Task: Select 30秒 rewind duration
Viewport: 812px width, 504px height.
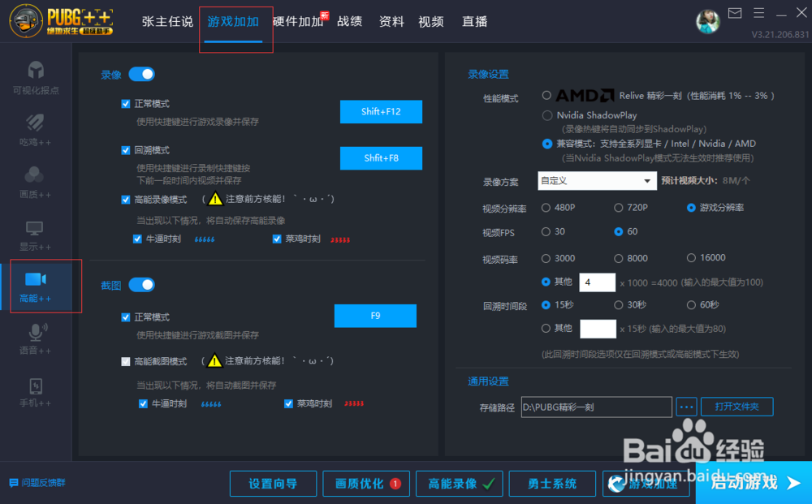Action: click(x=618, y=305)
